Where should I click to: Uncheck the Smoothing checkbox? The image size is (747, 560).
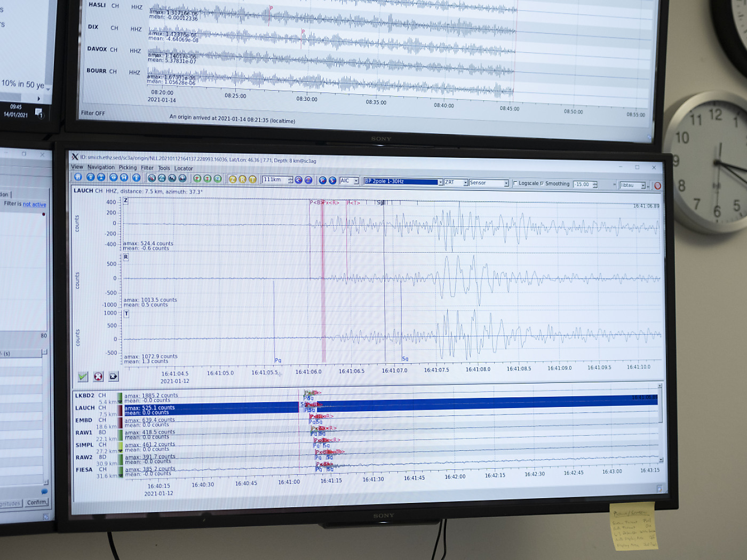tap(542, 183)
